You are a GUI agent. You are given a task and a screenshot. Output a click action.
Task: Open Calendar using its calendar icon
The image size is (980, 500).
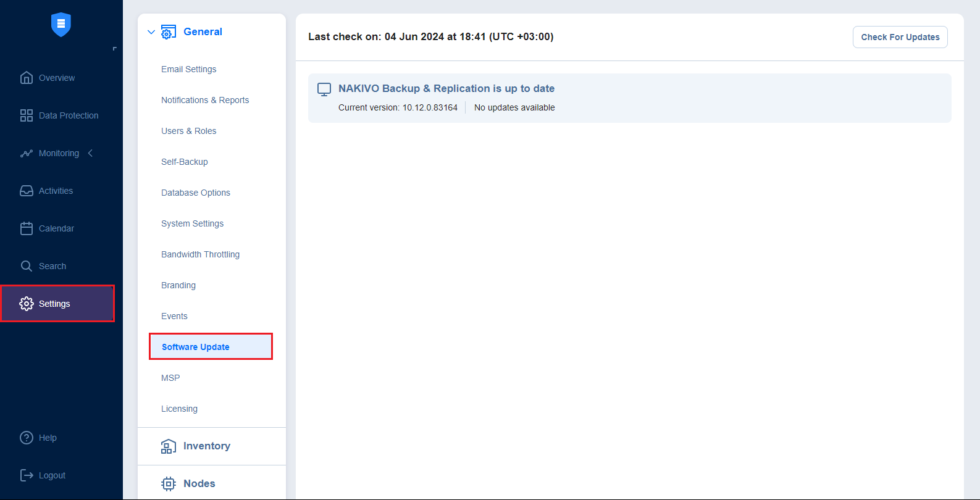tap(27, 228)
